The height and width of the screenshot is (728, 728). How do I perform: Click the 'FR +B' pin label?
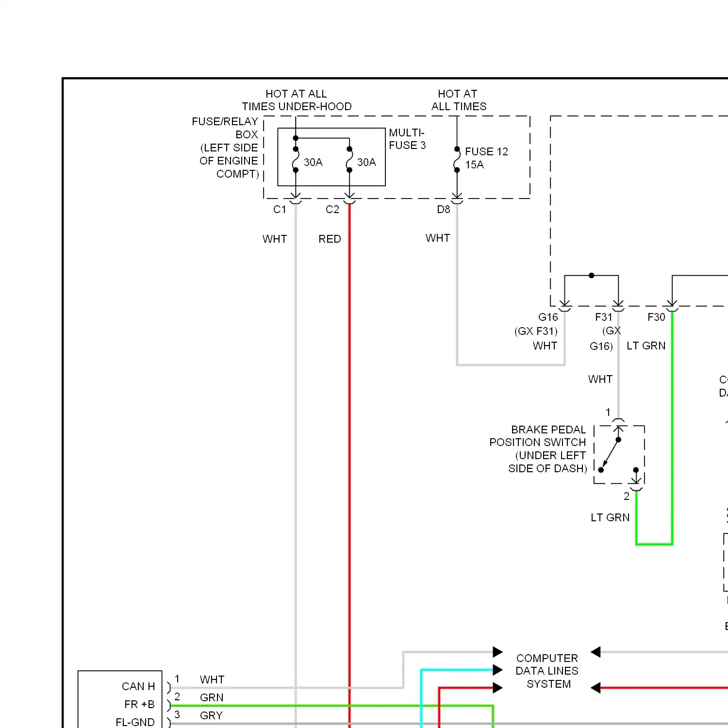pos(139,705)
